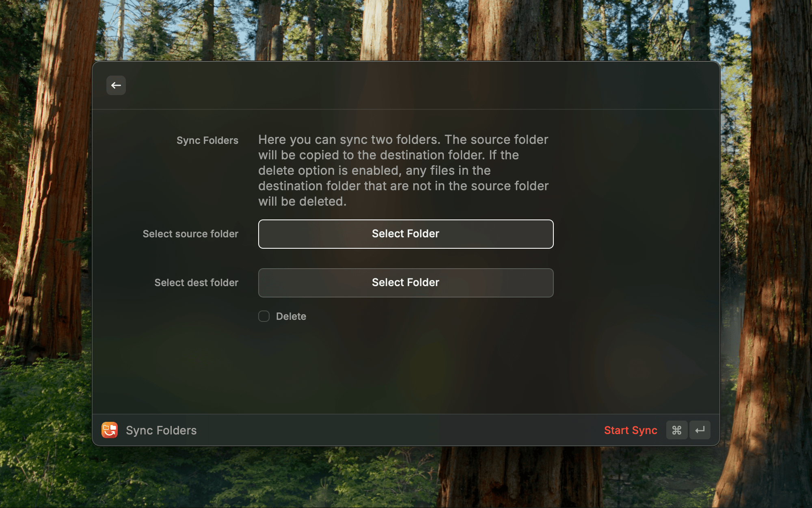Go back using the left arrow button
812x508 pixels.
[116, 85]
